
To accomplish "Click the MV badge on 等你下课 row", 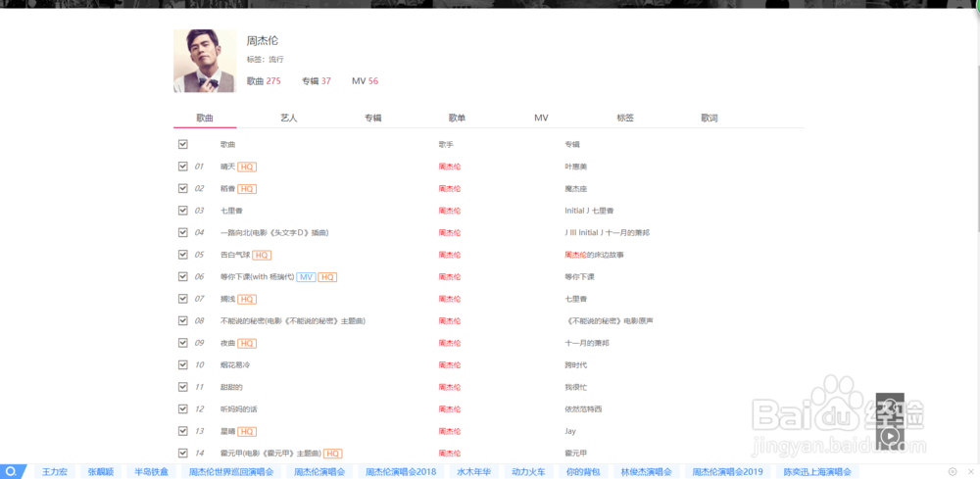I will click(306, 276).
